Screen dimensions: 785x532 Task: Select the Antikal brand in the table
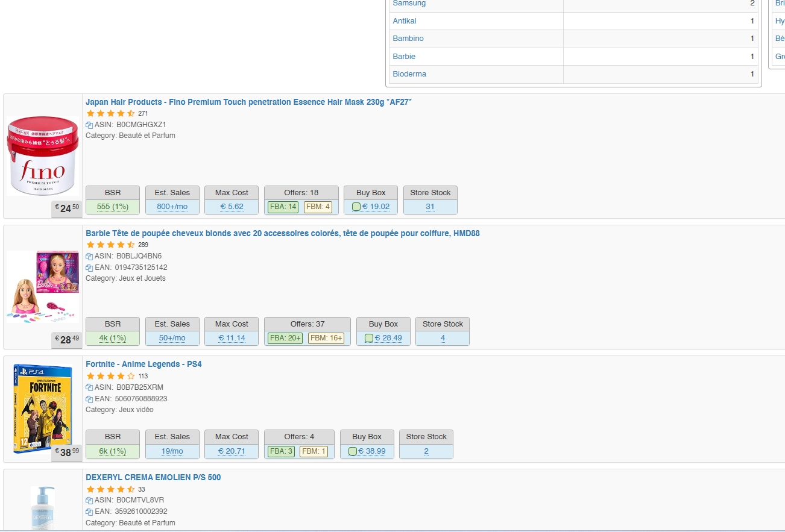pos(405,21)
